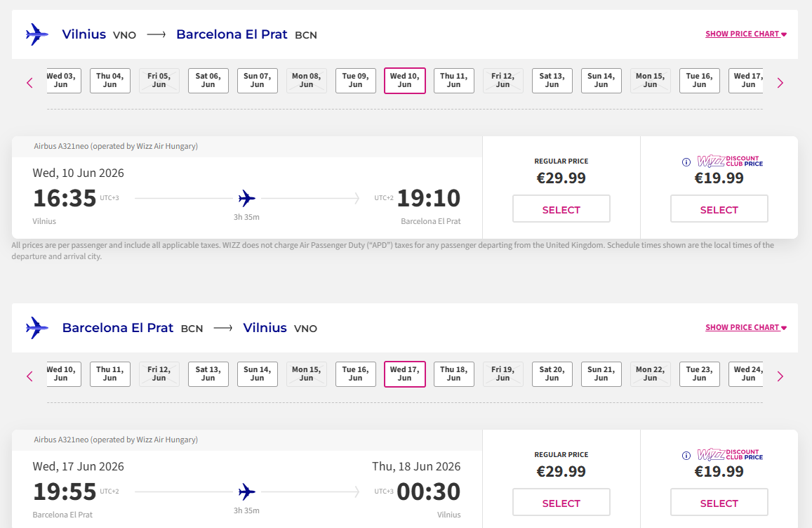The height and width of the screenshot is (528, 812).
Task: Pick Sun 21, Jun return date tab
Action: 601,374
